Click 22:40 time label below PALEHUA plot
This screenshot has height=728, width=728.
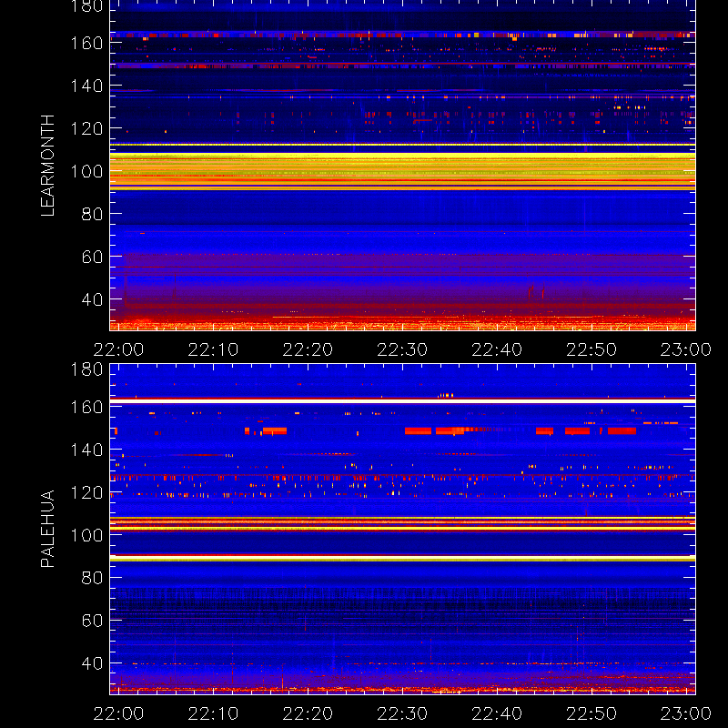pyautogui.click(x=497, y=713)
